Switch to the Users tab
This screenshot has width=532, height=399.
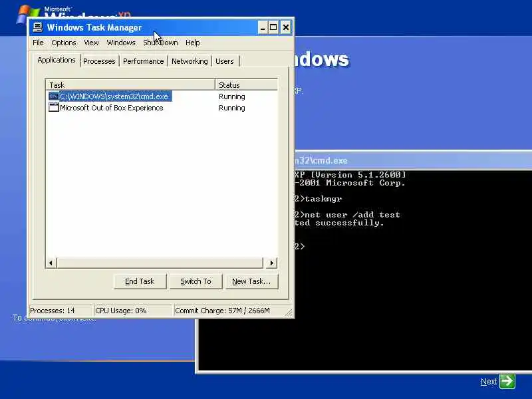[x=225, y=61]
